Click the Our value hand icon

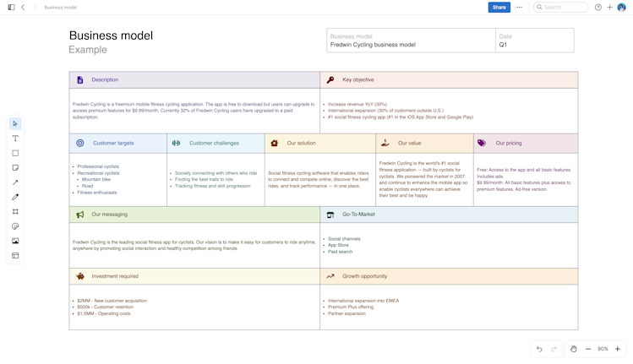click(x=385, y=143)
